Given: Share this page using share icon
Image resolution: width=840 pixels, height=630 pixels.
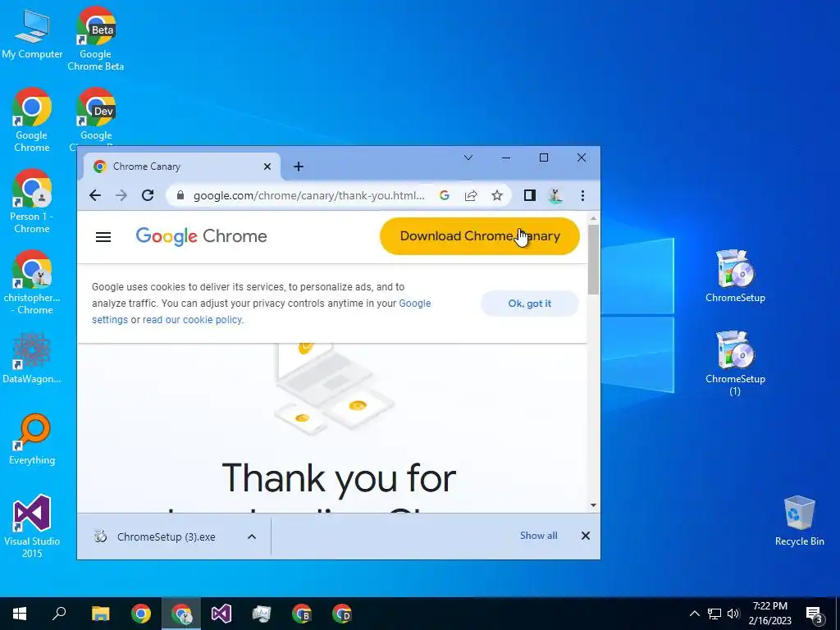Looking at the screenshot, I should point(471,195).
